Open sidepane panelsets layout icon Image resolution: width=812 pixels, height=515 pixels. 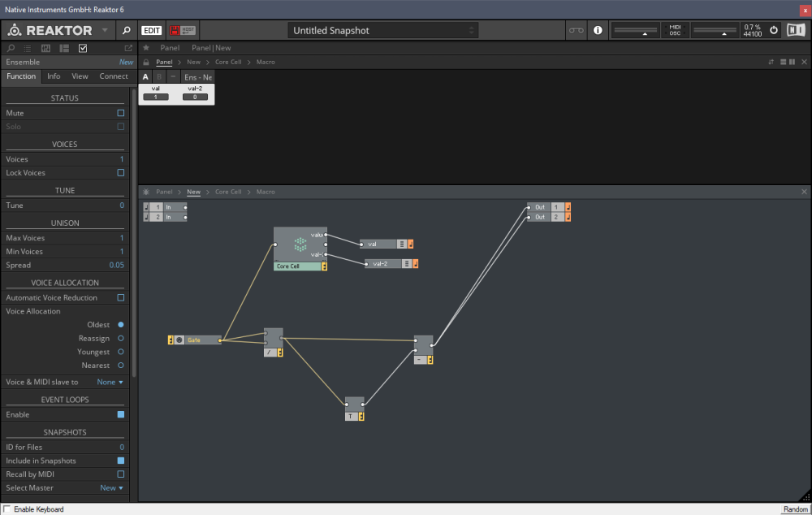pos(64,48)
